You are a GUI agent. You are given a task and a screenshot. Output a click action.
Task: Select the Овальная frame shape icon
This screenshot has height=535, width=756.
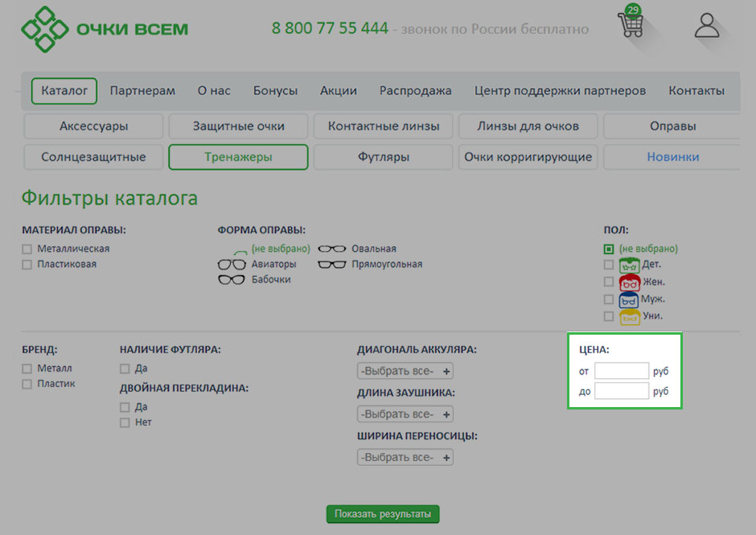(x=332, y=249)
